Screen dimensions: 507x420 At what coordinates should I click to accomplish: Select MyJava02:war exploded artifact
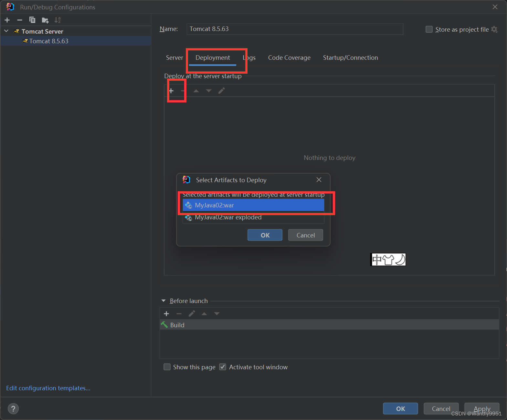(253, 217)
